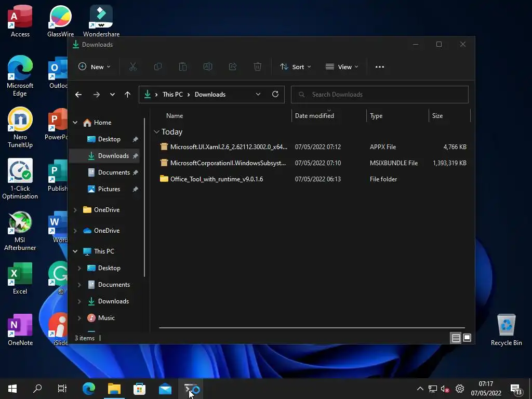Image resolution: width=532 pixels, height=399 pixels.
Task: Open Excel desktop shortcut
Action: tap(20, 278)
